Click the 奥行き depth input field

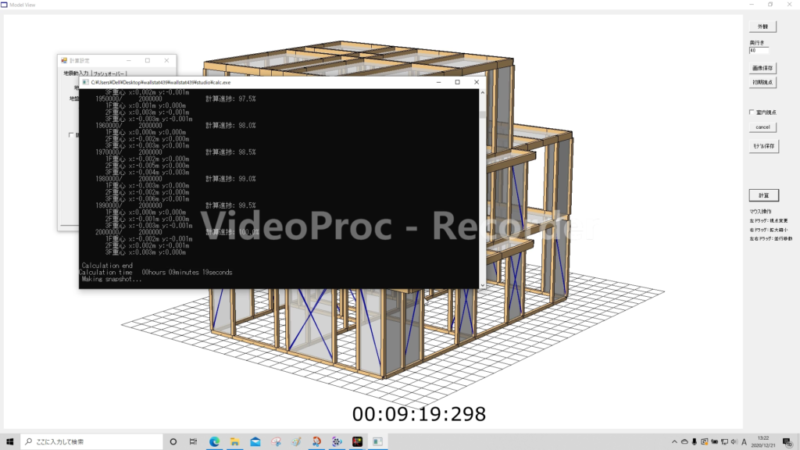point(759,51)
